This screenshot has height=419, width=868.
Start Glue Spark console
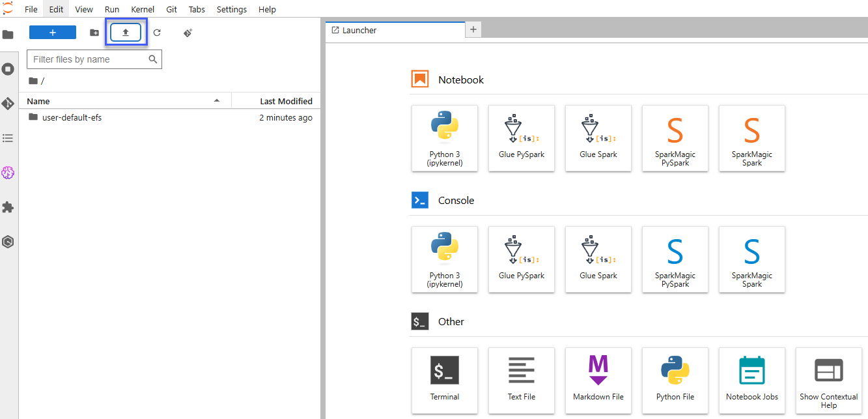[x=598, y=260]
